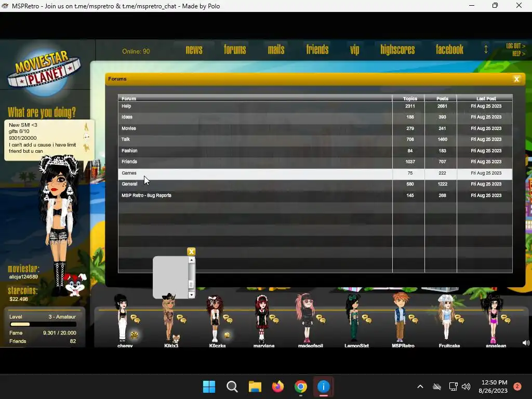Open chat icon next to annelean
The width and height of the screenshot is (532, 399).
tap(506, 319)
